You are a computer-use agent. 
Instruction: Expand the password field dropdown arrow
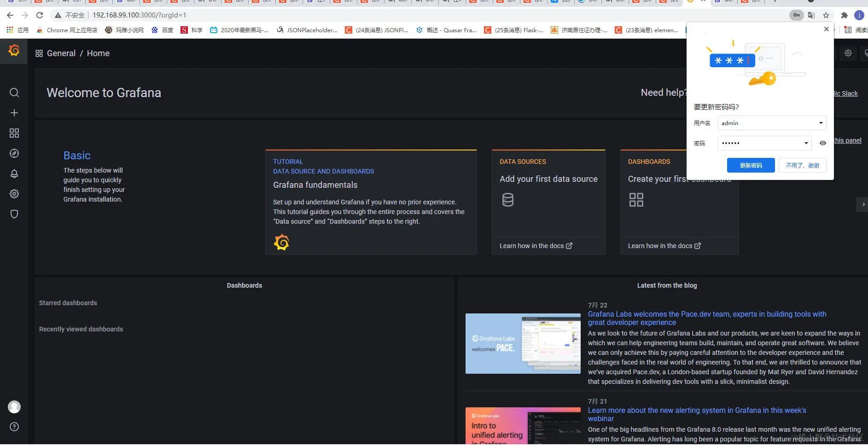tap(806, 143)
